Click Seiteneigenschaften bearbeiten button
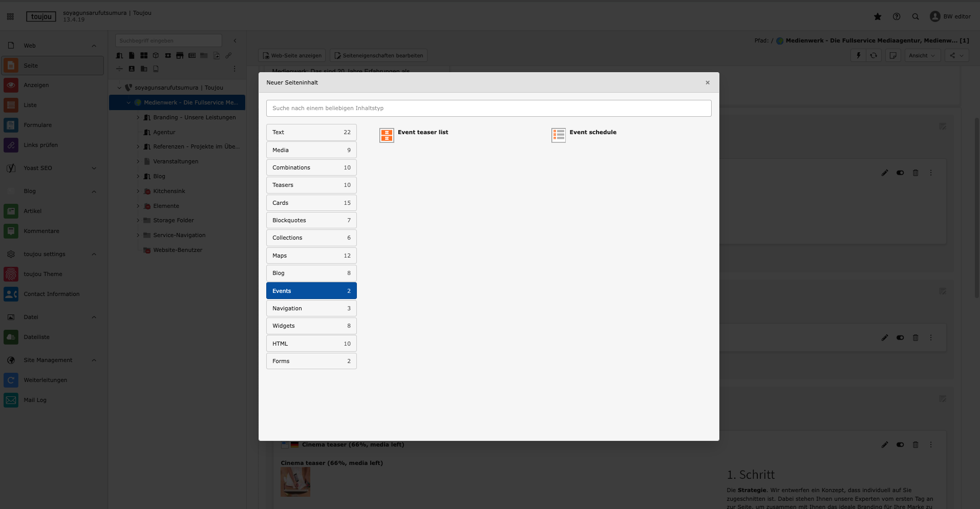Screen dimensions: 980x509 click(x=378, y=55)
